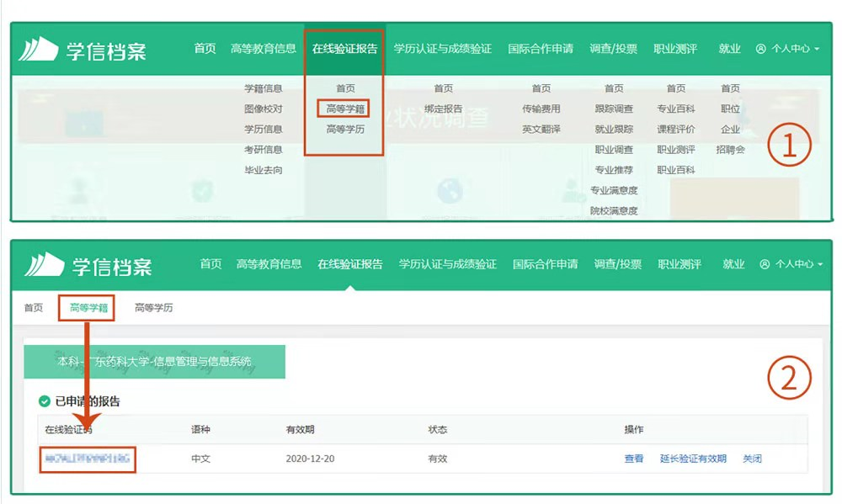Click the blurred online verification code link

click(88, 459)
